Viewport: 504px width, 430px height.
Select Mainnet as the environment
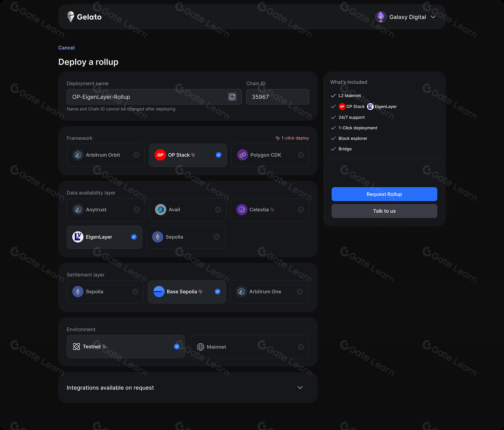250,346
